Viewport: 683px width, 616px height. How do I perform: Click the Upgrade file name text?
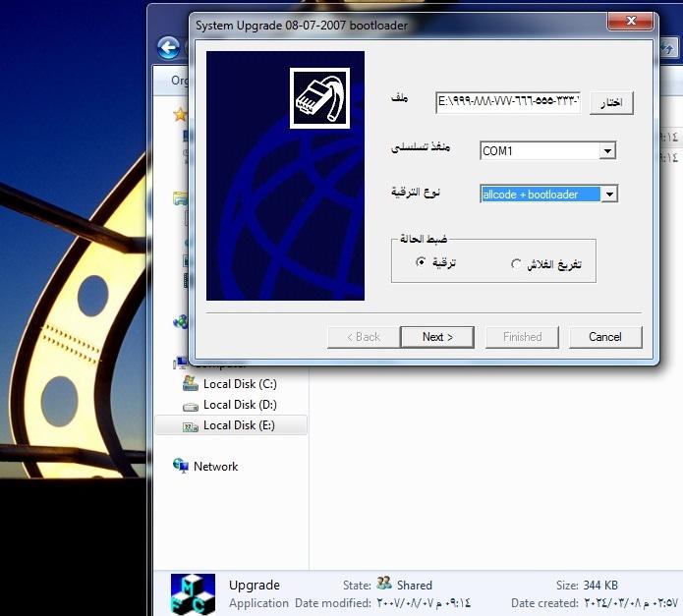click(255, 586)
